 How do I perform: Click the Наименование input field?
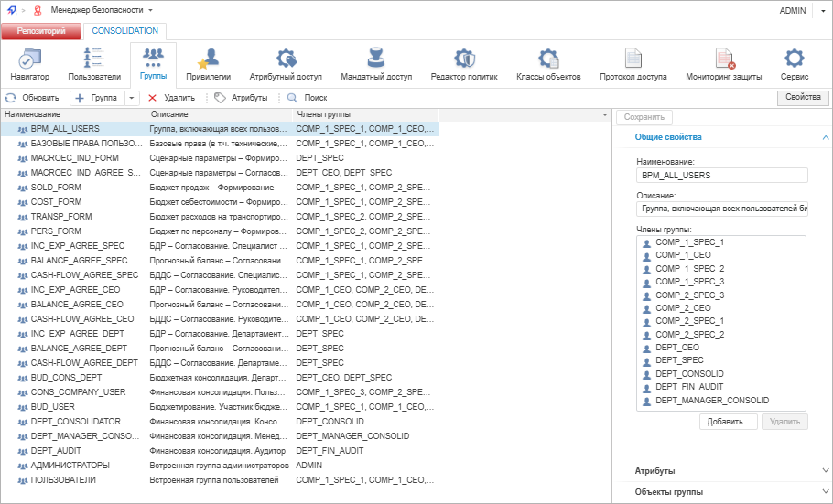point(721,175)
